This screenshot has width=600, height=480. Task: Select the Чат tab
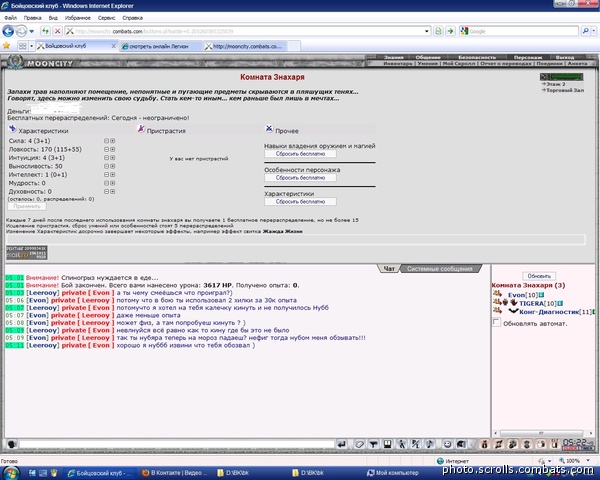(389, 269)
